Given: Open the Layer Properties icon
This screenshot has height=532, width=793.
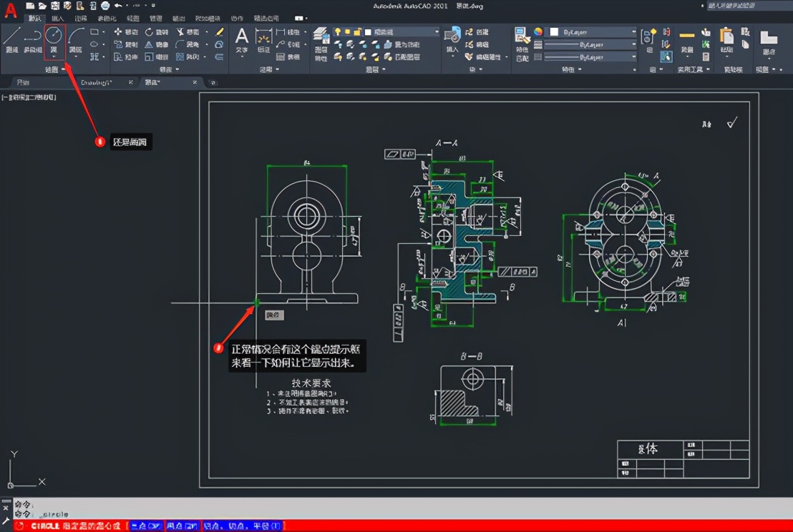Looking at the screenshot, I should pyautogui.click(x=321, y=37).
